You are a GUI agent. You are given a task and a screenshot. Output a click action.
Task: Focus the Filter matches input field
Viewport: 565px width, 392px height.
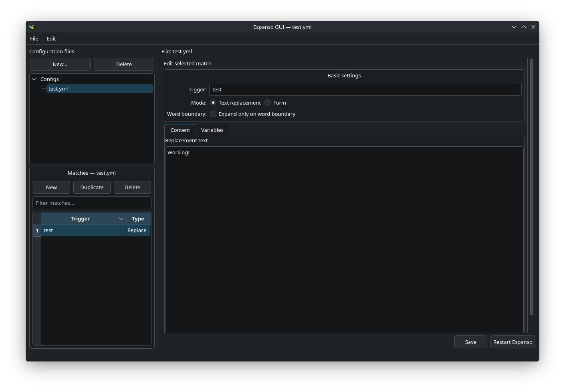[x=92, y=203]
